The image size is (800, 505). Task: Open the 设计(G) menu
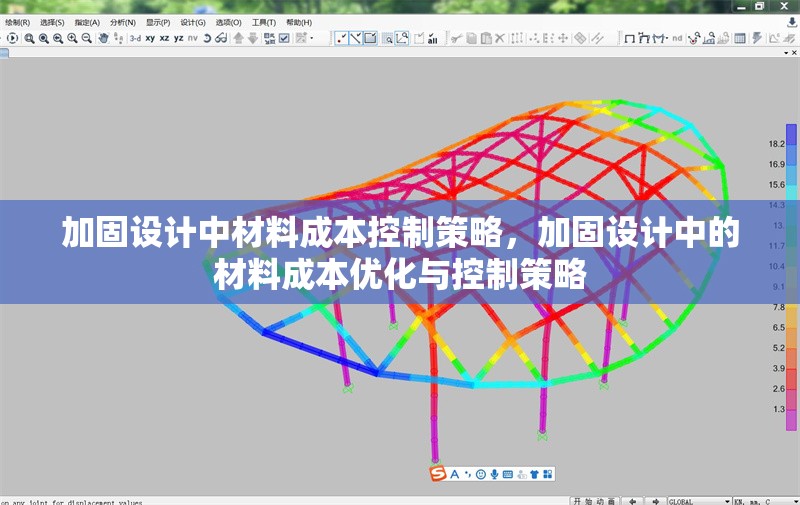pyautogui.click(x=193, y=22)
